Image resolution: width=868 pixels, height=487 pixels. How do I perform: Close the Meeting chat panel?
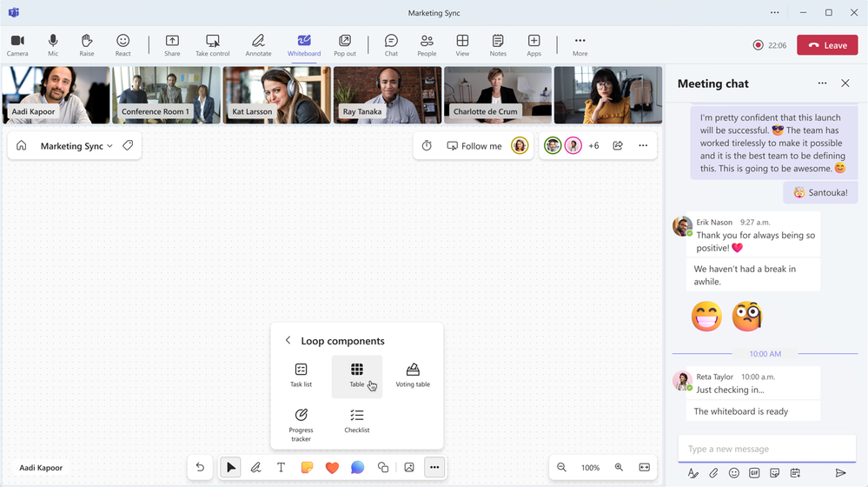click(845, 83)
